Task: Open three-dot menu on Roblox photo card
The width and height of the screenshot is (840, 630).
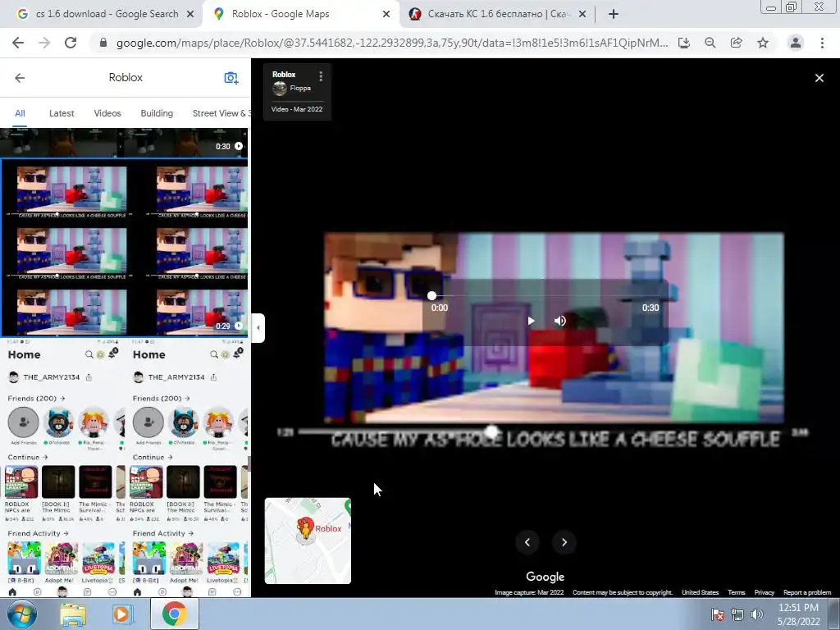Action: click(x=321, y=76)
